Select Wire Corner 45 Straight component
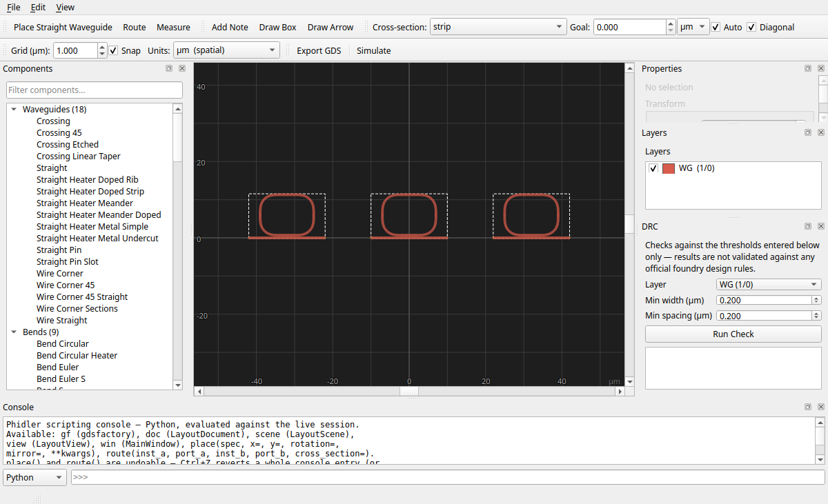Image resolution: width=828 pixels, height=504 pixels. [x=82, y=297]
